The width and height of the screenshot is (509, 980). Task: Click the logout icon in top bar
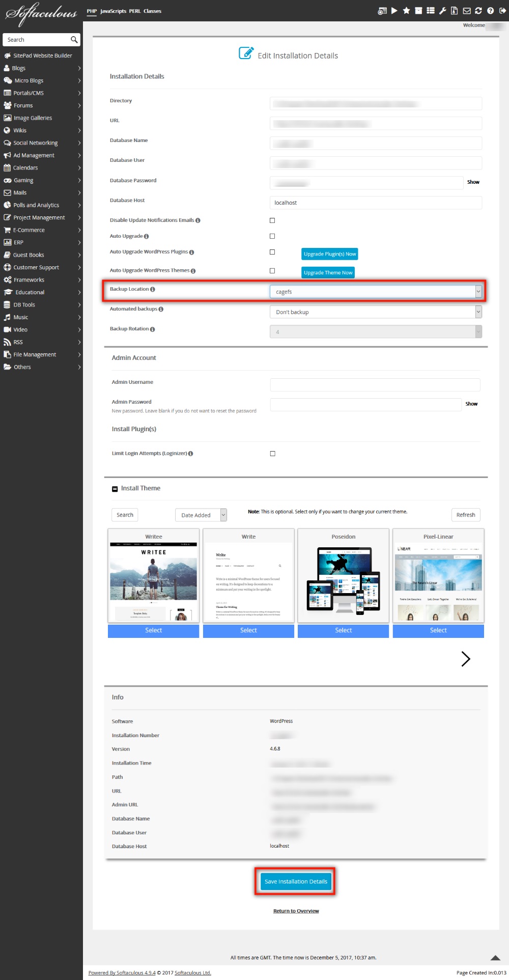(x=503, y=11)
